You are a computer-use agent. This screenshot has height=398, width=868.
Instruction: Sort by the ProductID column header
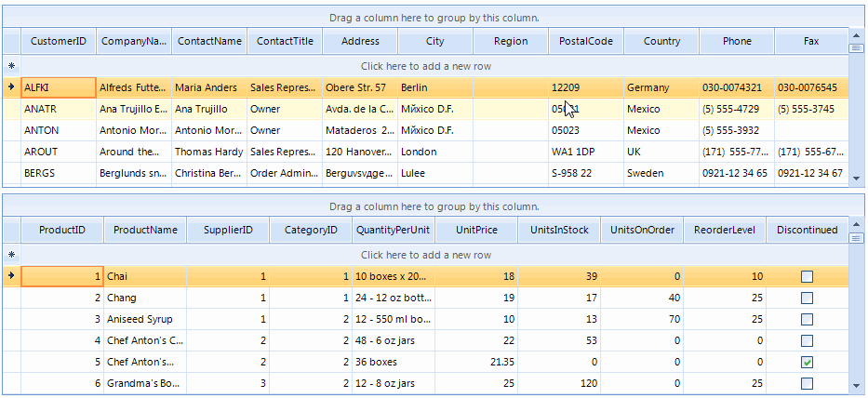pyautogui.click(x=62, y=230)
